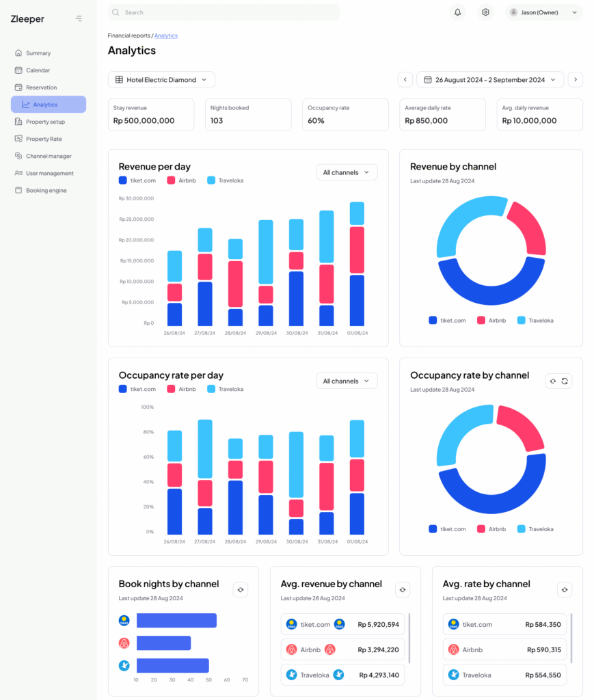Open Channel manager in the sidebar
The image size is (594, 700).
point(49,156)
